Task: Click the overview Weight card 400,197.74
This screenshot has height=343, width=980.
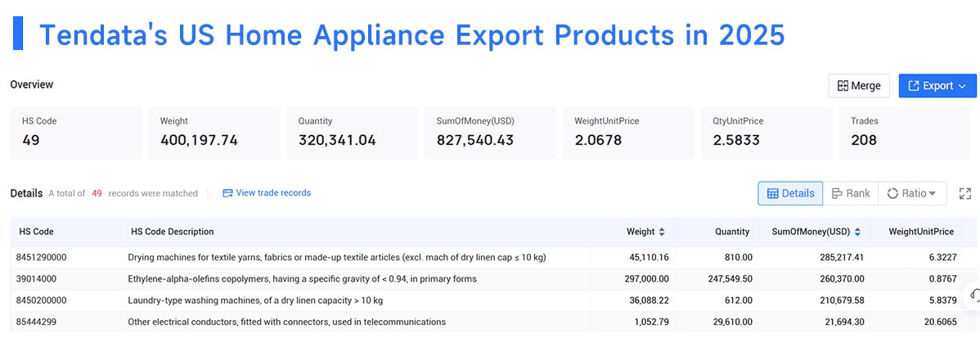Action: (x=214, y=132)
